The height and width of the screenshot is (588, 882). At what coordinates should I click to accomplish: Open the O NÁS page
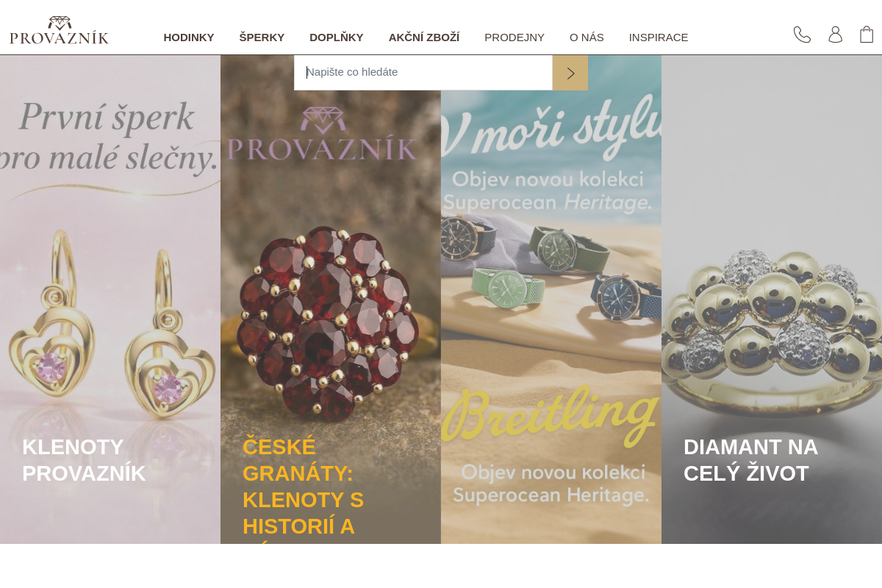pos(587,37)
